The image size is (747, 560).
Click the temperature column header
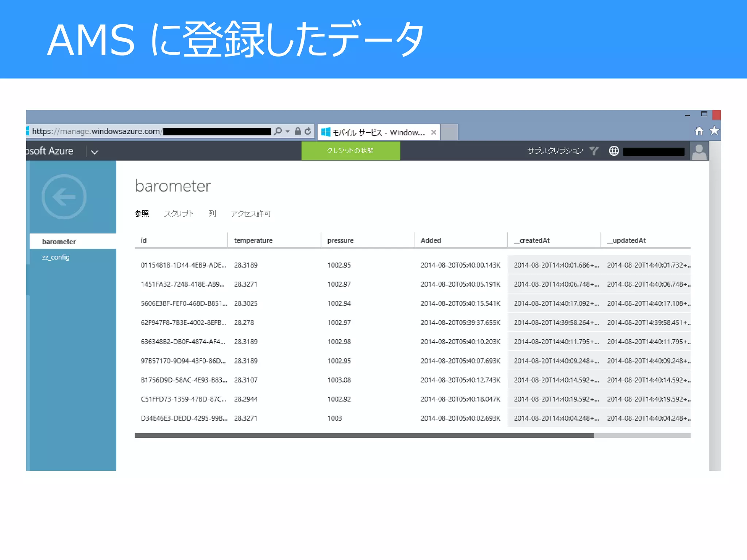coord(274,240)
